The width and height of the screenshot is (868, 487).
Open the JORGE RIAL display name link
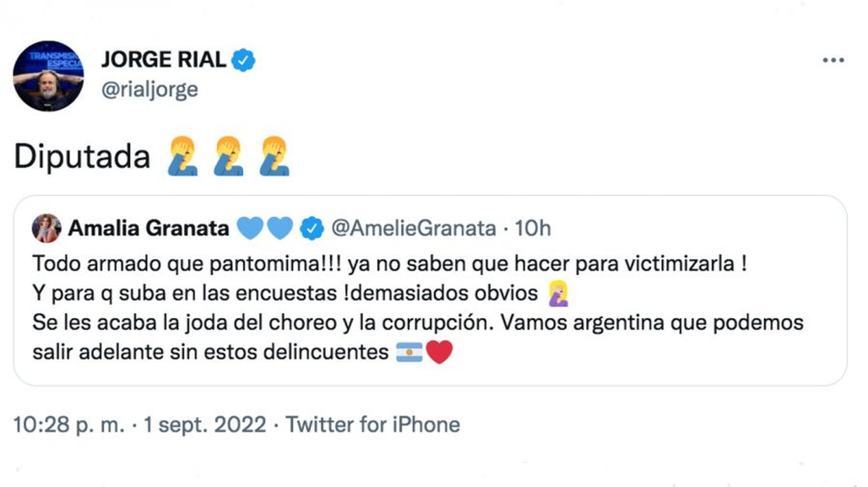coord(163,61)
